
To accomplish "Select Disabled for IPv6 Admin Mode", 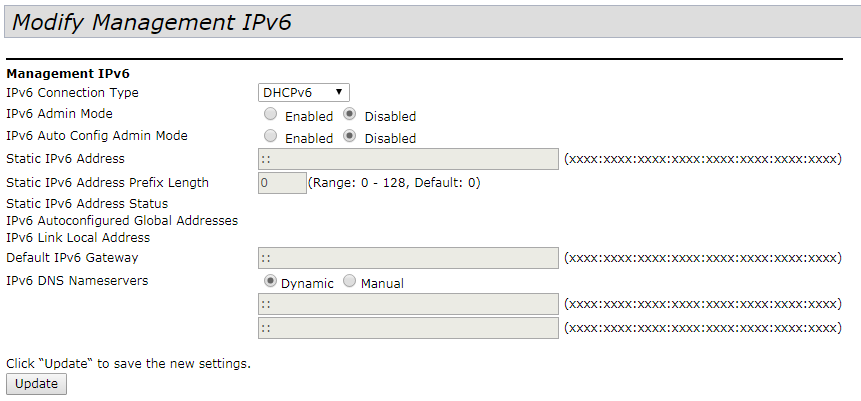I will (x=350, y=115).
